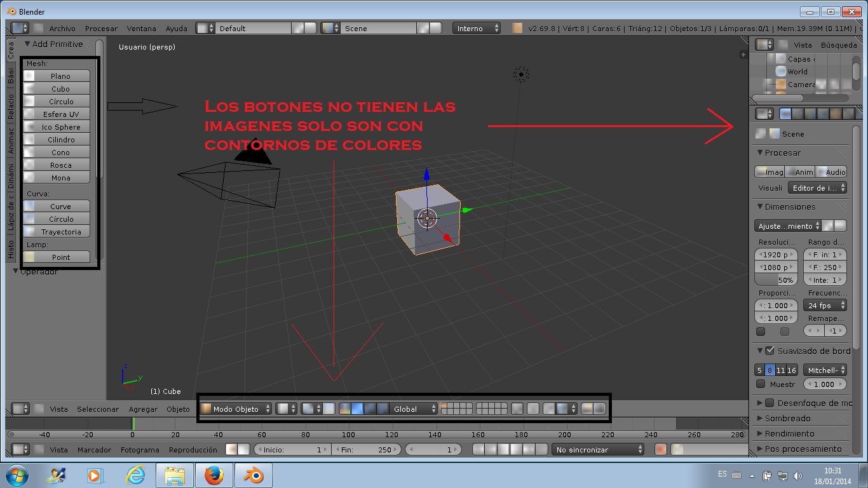Toggle Camera visibility in the outliner

coord(821,85)
